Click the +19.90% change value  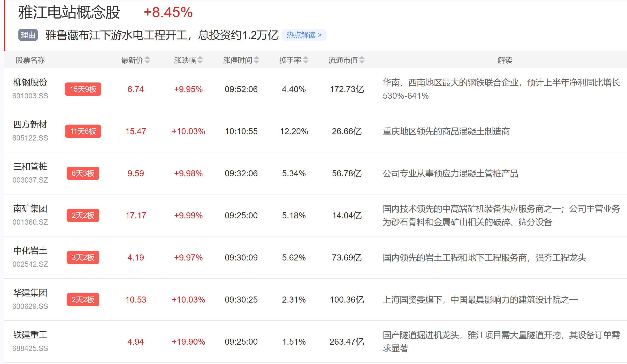(188, 342)
